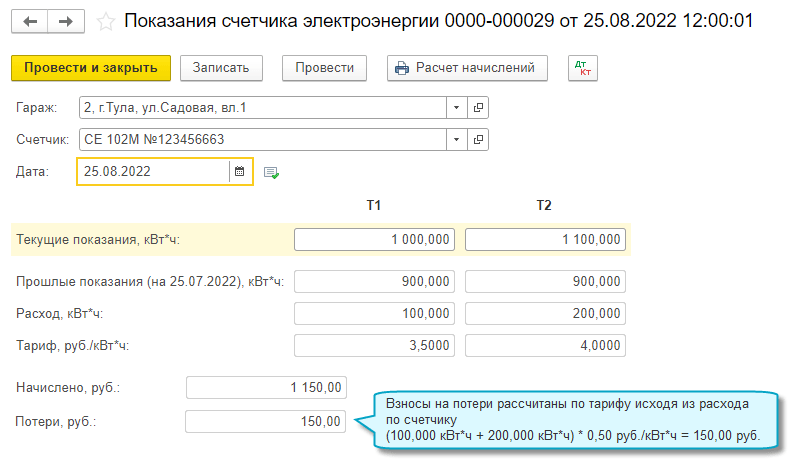
Task: Add document to favorites with star icon
Action: pyautogui.click(x=106, y=21)
